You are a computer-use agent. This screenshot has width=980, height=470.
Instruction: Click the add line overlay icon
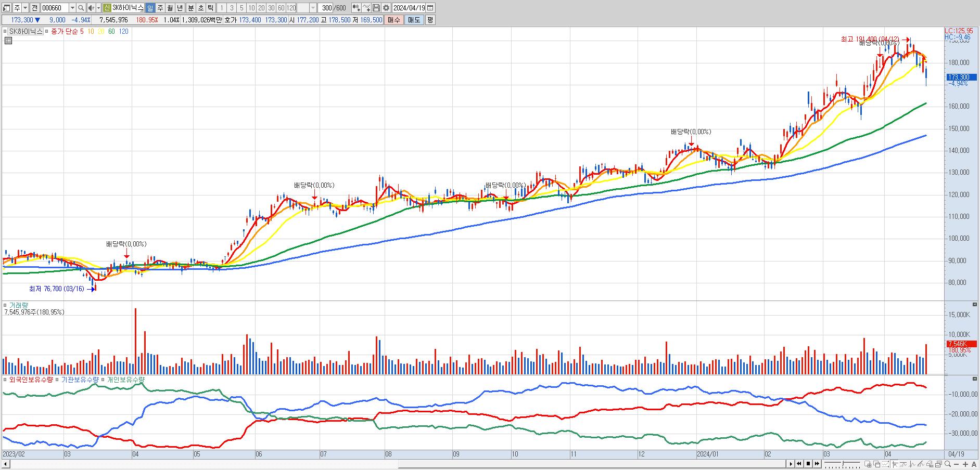click(x=366, y=8)
